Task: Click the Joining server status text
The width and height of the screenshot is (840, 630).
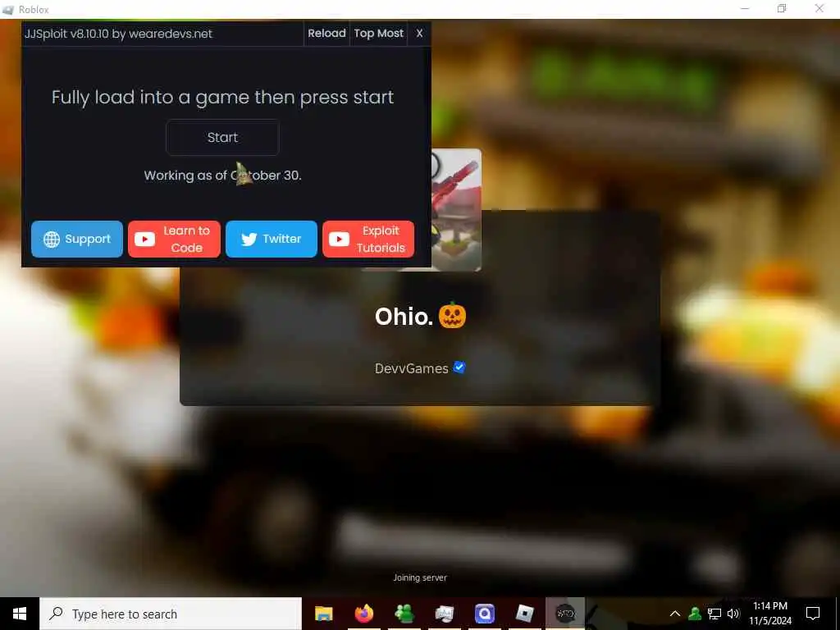Action: point(420,577)
